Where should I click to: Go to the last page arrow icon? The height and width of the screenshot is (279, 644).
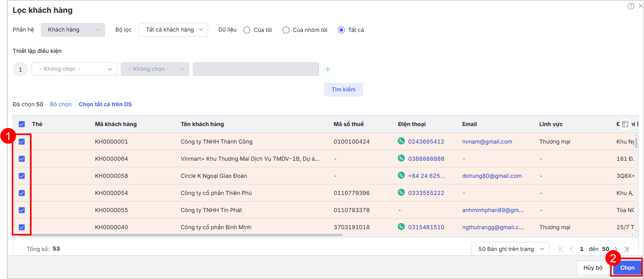(626, 249)
